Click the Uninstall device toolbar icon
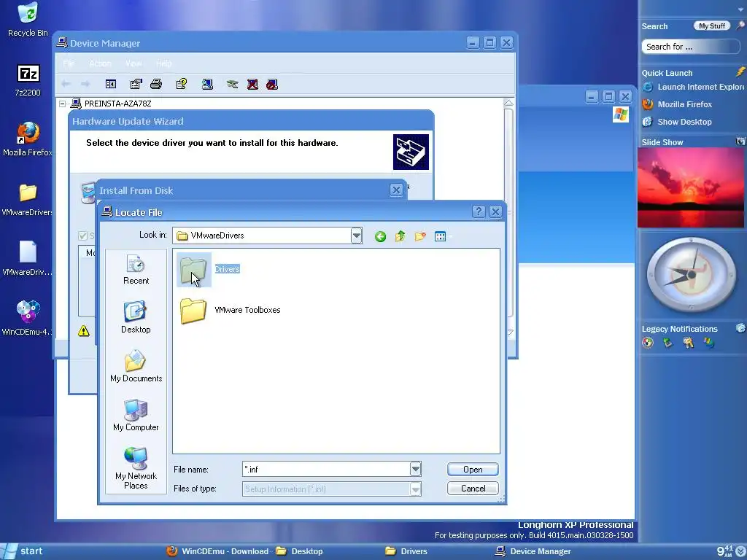Viewport: 747px width, 560px height. tap(272, 85)
